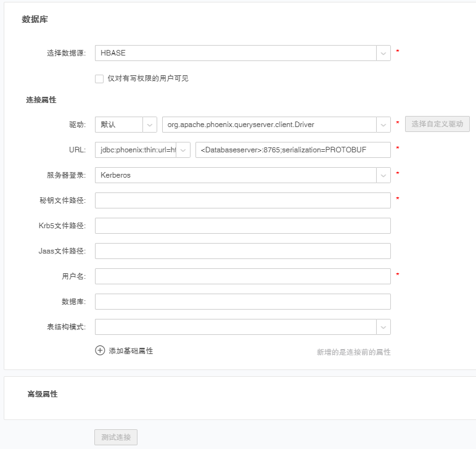Click the plus icon for 添加基础属性

(x=100, y=350)
